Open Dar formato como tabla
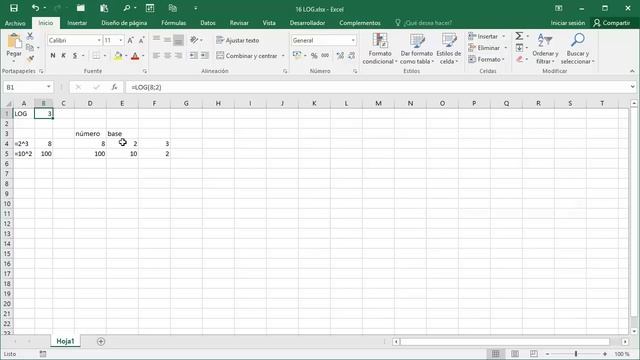The width and height of the screenshot is (640, 360). click(x=416, y=49)
